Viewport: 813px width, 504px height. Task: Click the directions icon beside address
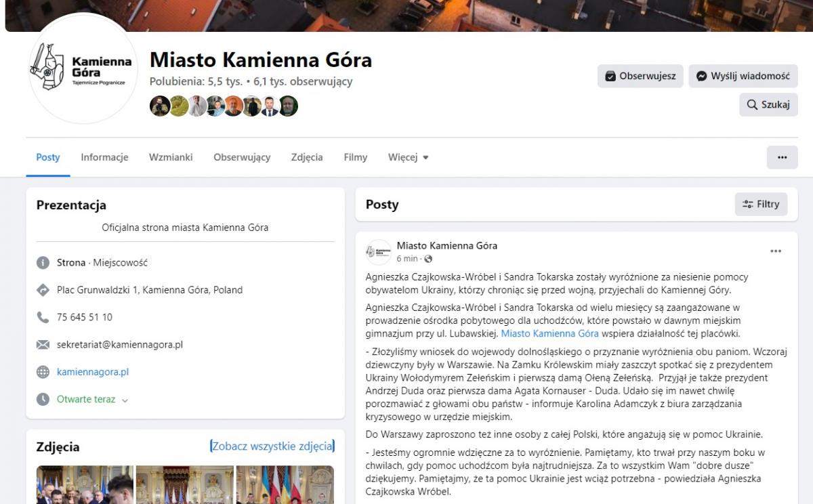43,290
